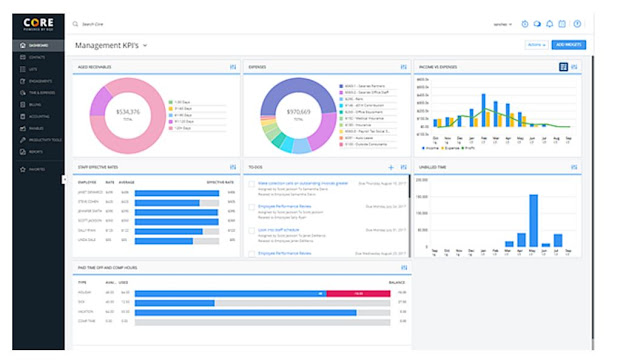Open settings icon on Unbilled Time widget
640x360 pixels.
[x=574, y=167]
